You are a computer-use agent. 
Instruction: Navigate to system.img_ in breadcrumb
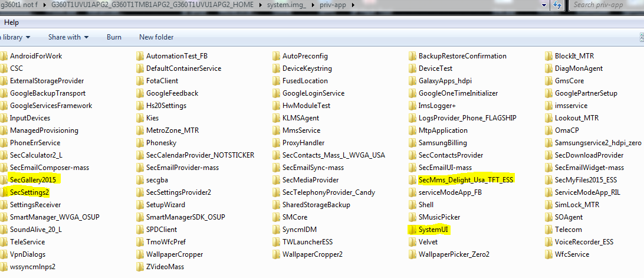286,5
